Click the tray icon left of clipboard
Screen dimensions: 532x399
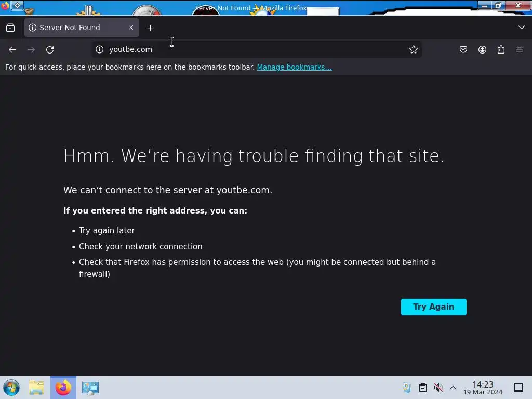407,388
